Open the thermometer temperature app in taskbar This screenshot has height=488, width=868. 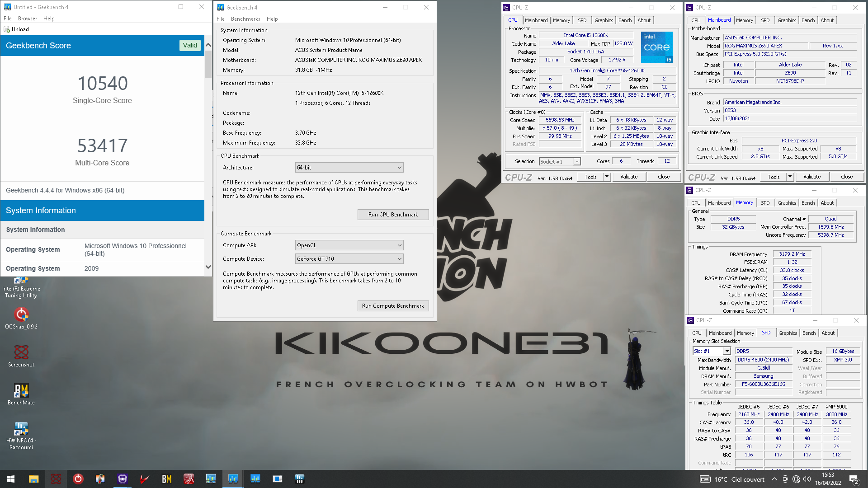(100, 479)
